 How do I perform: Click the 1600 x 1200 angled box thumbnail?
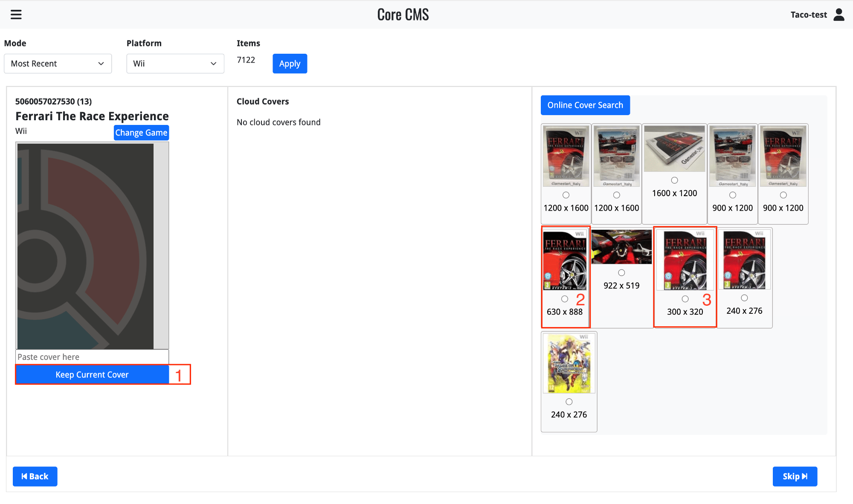[674, 148]
